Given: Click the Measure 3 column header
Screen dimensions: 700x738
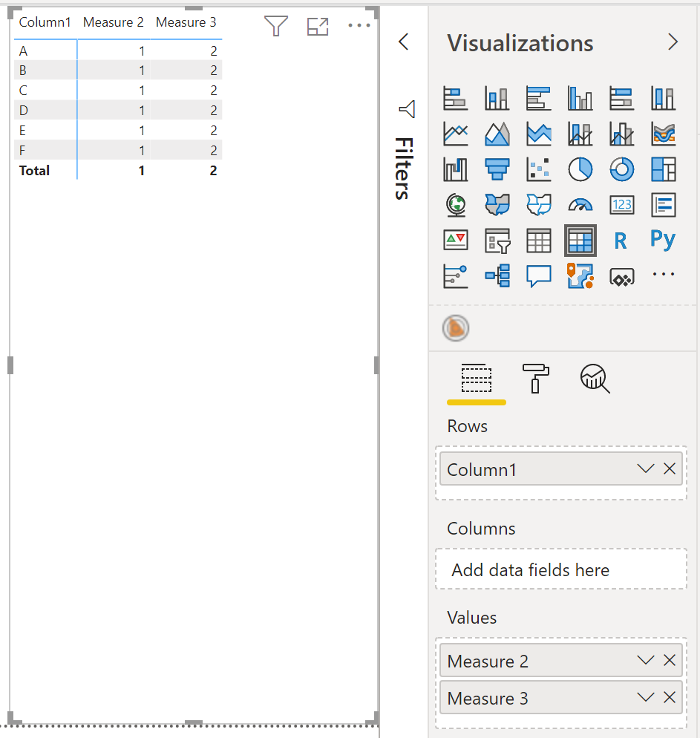Looking at the screenshot, I should (186, 22).
